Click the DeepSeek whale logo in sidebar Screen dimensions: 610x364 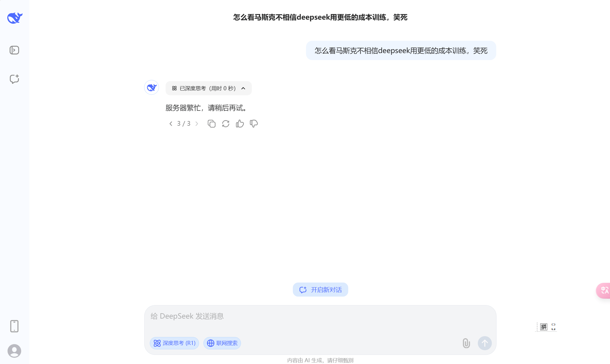click(14, 18)
